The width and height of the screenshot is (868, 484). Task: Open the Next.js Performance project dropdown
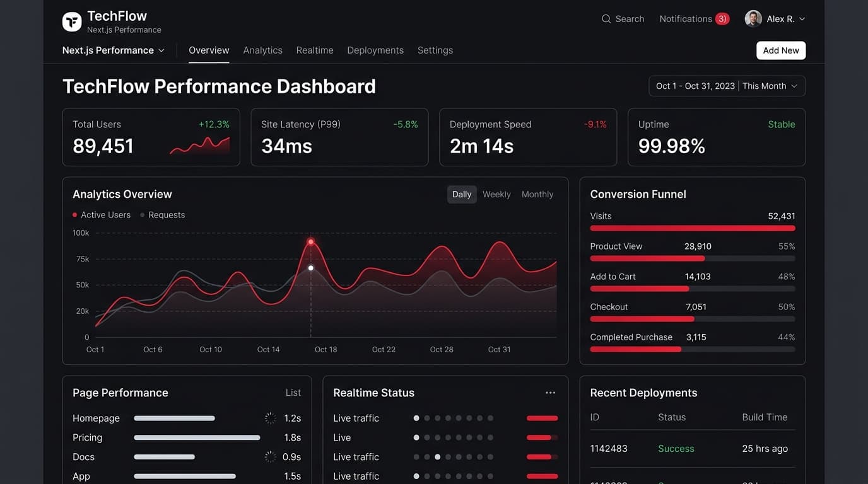point(114,50)
